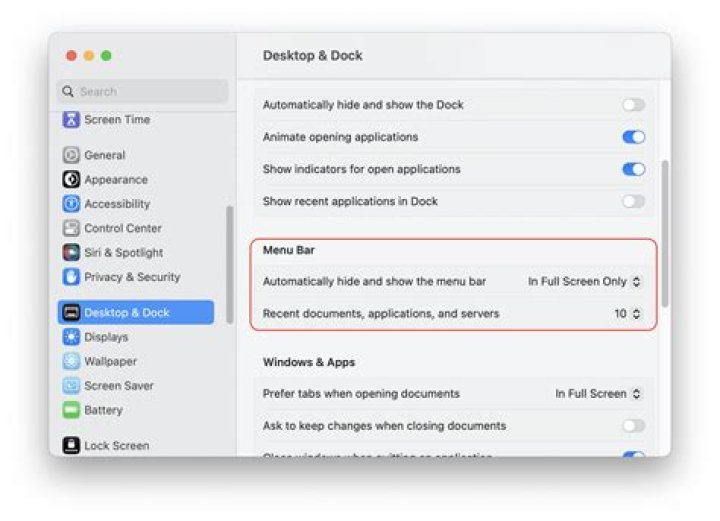720x521 pixels.
Task: Open Siri & Spotlight icon
Action: [x=71, y=253]
